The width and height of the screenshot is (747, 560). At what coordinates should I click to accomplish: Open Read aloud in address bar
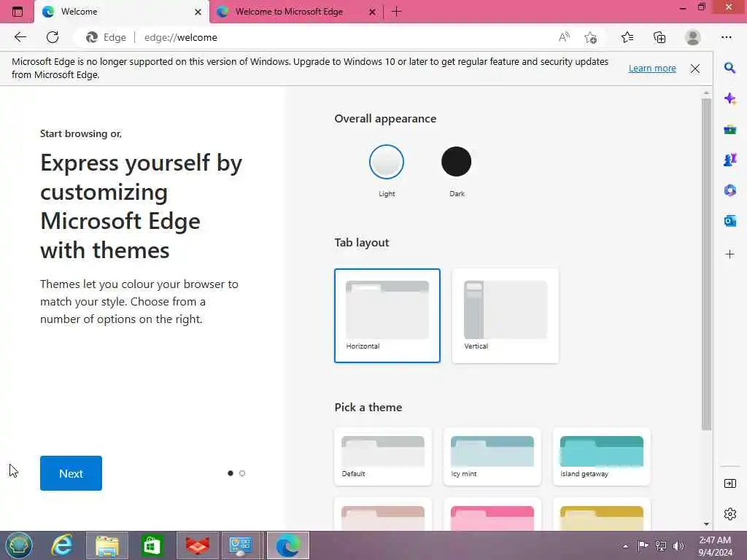564,37
